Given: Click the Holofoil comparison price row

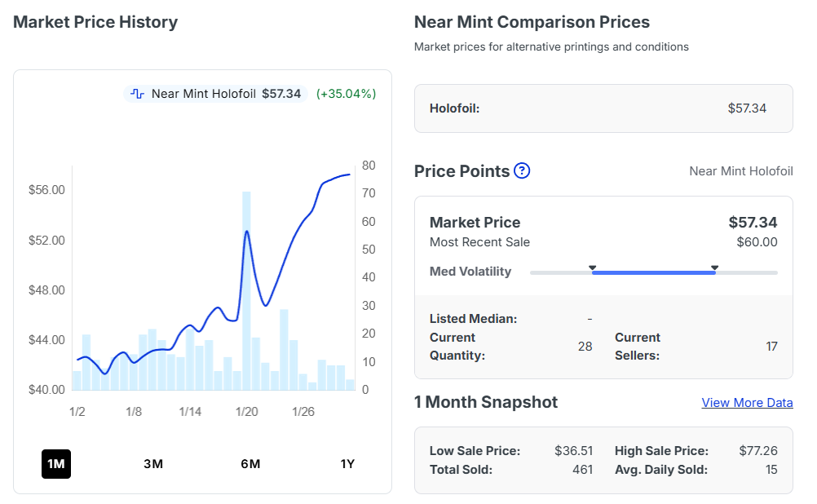Looking at the screenshot, I should coord(603,108).
